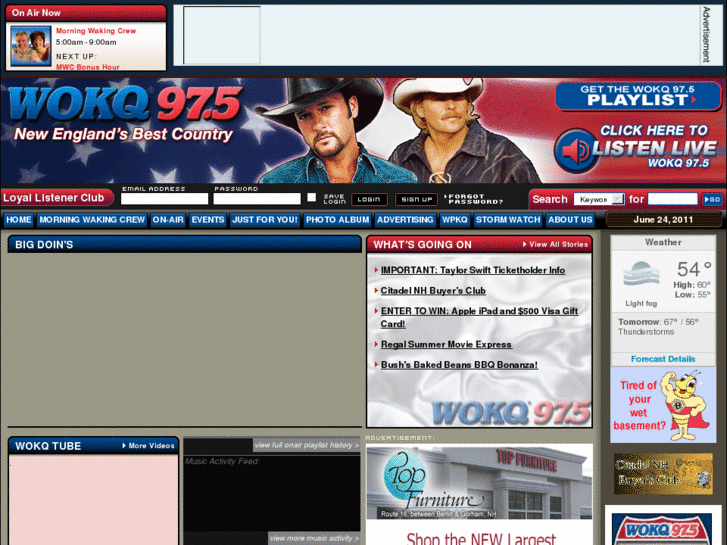Open the iPad and Visa Gift Card contest
The height and width of the screenshot is (545, 727).
[x=479, y=317]
